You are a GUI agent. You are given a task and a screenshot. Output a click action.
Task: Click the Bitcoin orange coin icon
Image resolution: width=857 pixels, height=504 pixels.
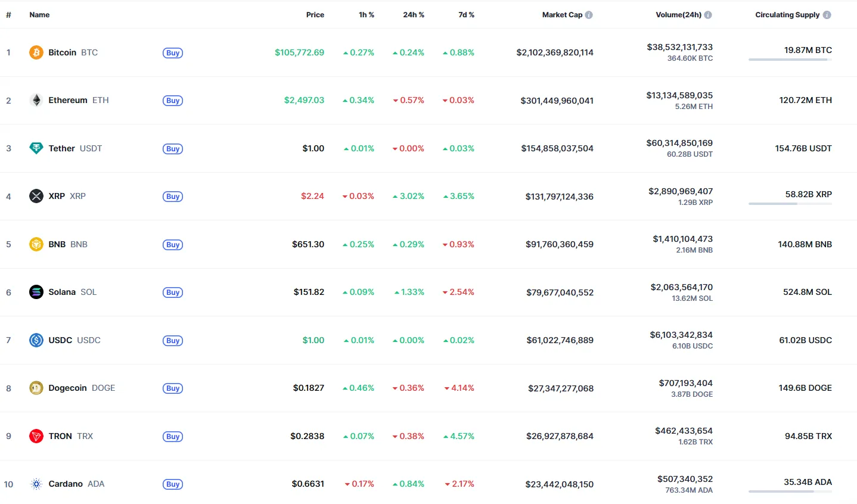click(36, 52)
